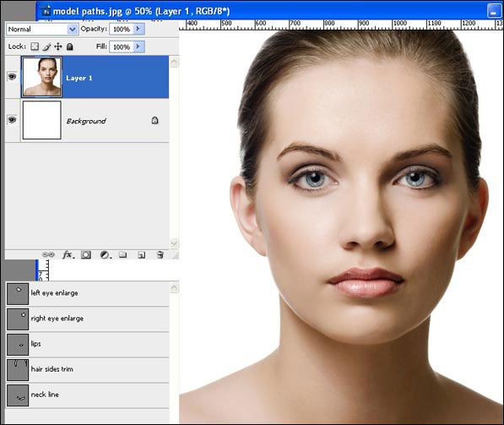
Task: Create new fill or adjustment layer
Action: (106, 255)
